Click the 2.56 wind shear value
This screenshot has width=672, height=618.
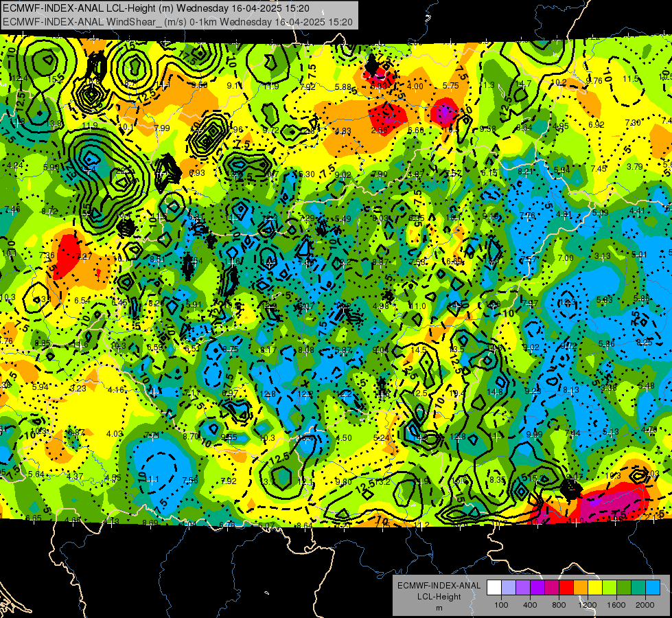(x=380, y=130)
